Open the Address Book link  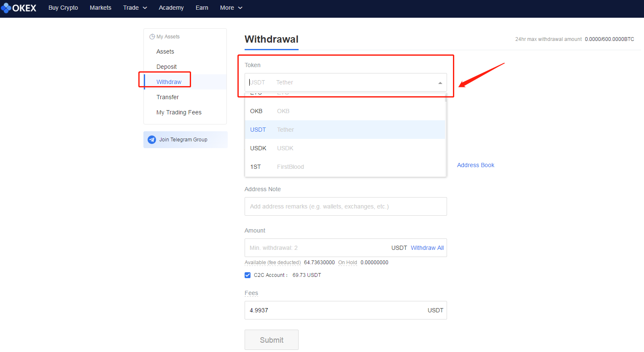click(x=476, y=165)
